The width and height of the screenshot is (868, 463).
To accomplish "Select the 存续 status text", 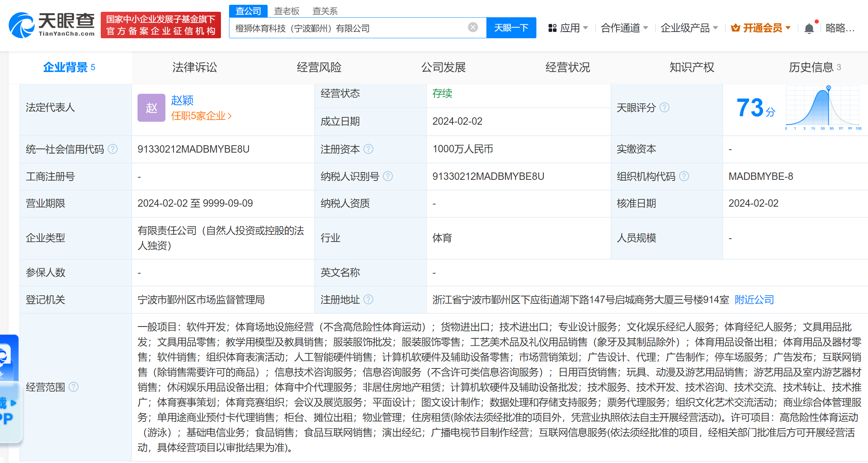I will [442, 93].
